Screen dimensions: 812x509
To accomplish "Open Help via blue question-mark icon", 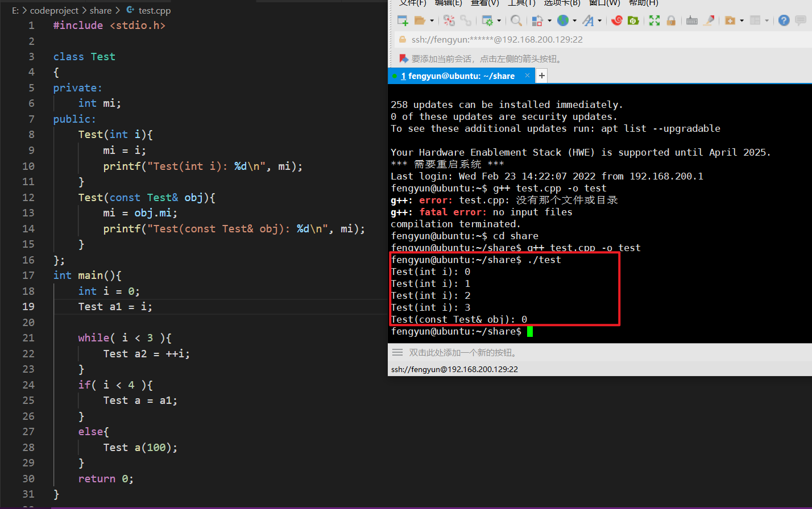I will (x=784, y=20).
